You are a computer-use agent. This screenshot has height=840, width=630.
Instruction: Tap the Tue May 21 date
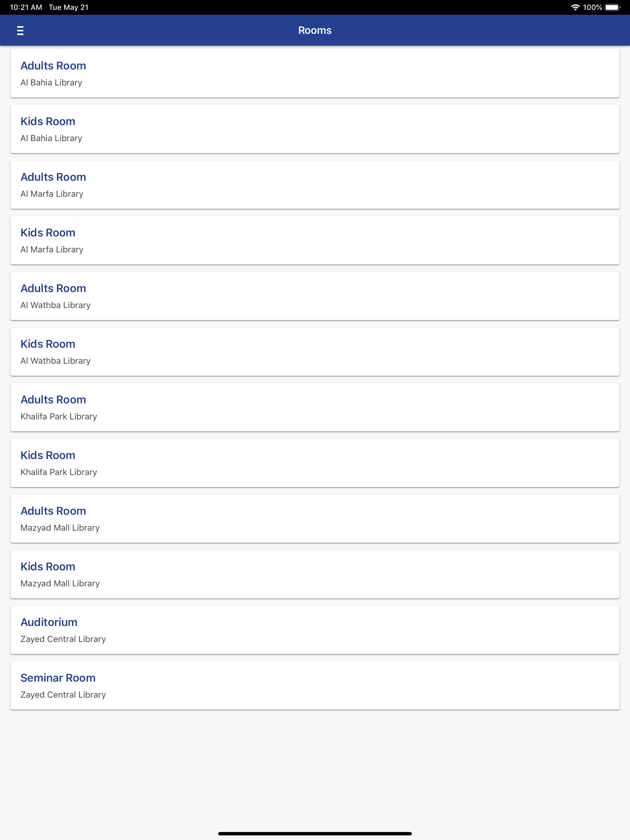(x=68, y=7)
